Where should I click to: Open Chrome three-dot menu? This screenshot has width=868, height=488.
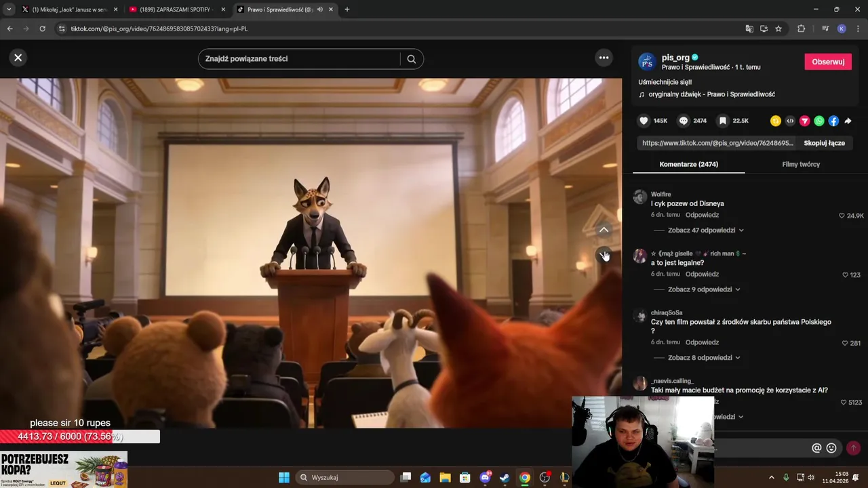point(858,28)
